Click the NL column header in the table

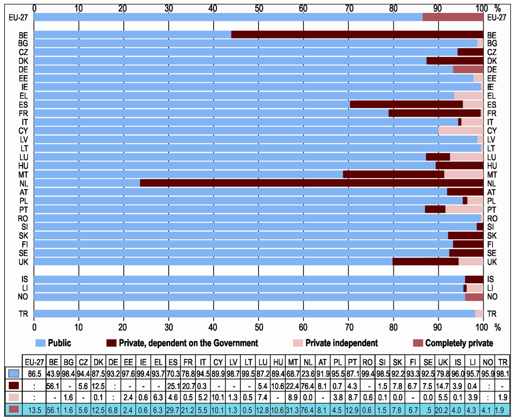308,362
